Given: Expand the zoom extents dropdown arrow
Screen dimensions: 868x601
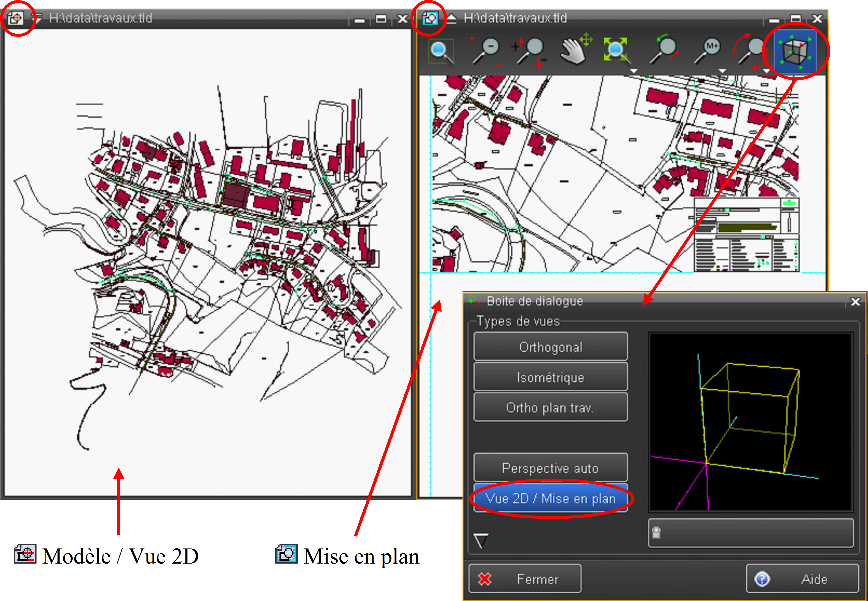Looking at the screenshot, I should (634, 71).
